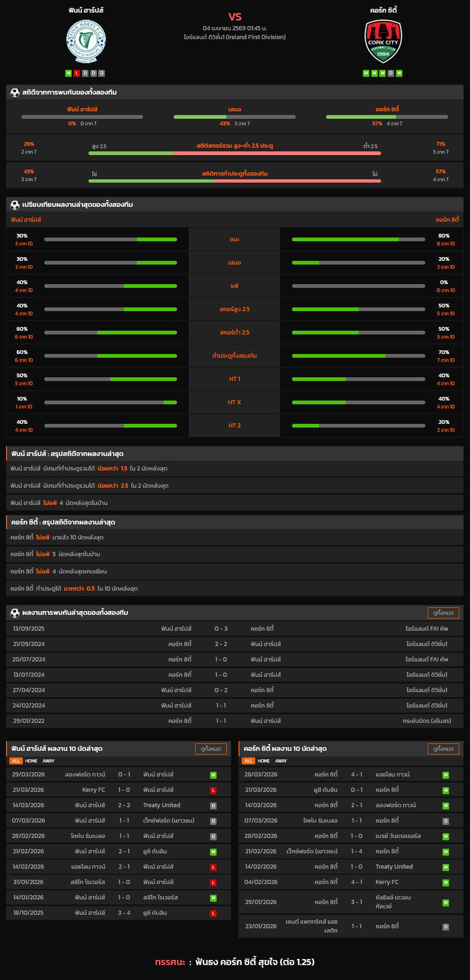470x980 pixels.
Task: Click the Cork City club crest logo
Action: (383, 41)
